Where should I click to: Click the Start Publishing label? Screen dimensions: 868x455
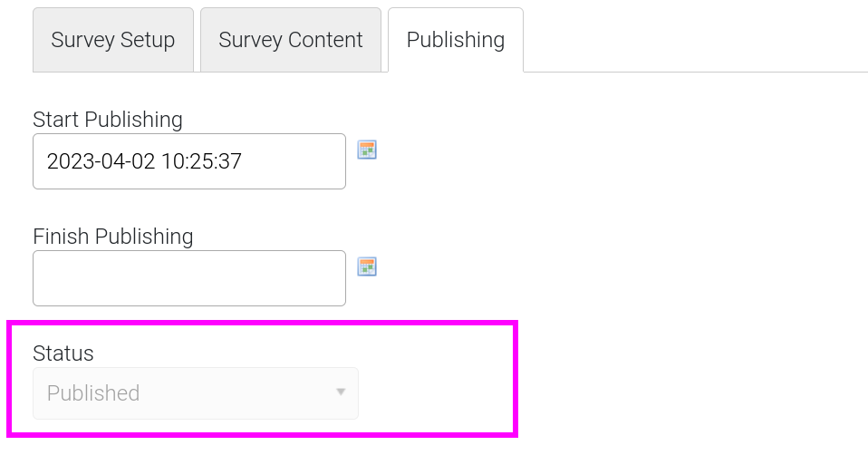point(108,120)
